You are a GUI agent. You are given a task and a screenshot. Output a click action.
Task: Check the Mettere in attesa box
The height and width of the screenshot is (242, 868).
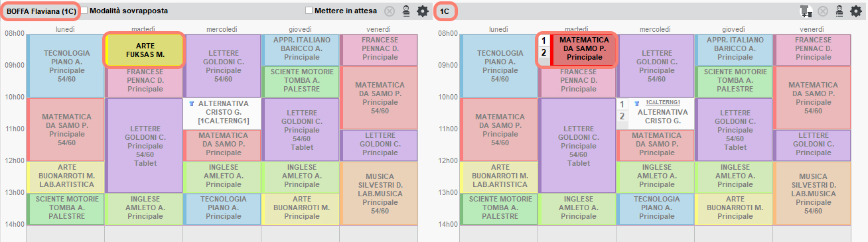(x=309, y=11)
